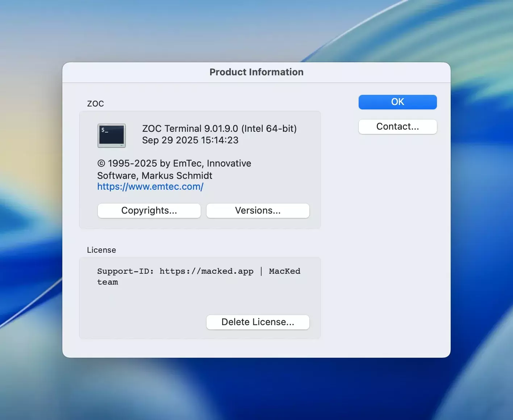Click empty area below Contact... button
513x420 pixels.
[397, 217]
